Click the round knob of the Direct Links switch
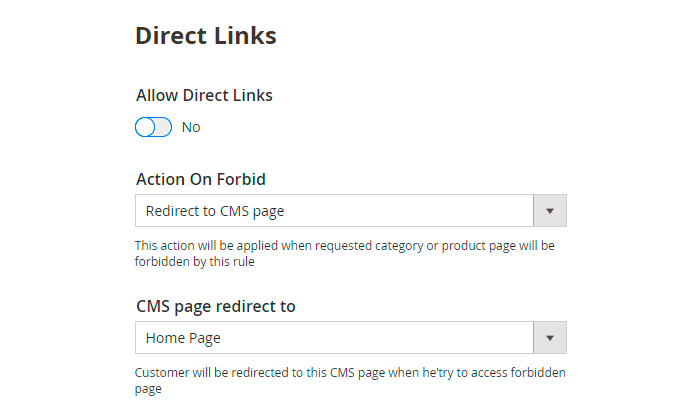 [x=146, y=127]
